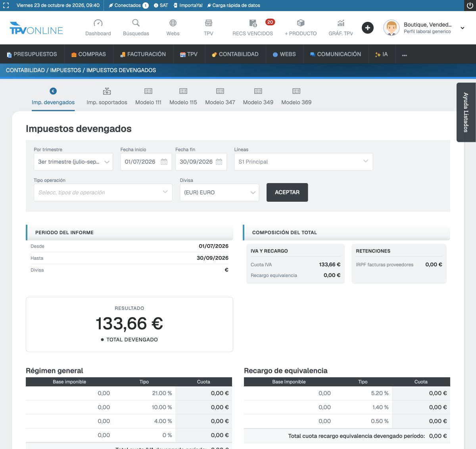Open the Webs globe icon
This screenshot has height=449, width=476.
173,23
